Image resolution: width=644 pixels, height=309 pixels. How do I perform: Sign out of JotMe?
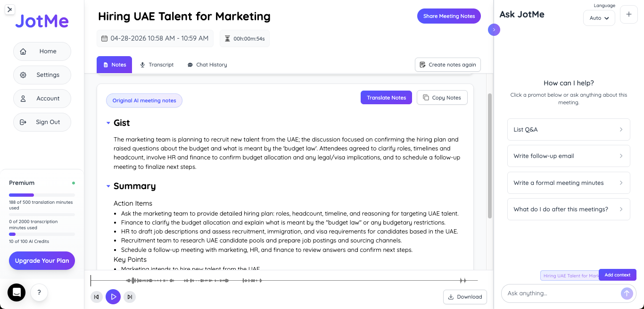[x=42, y=122]
